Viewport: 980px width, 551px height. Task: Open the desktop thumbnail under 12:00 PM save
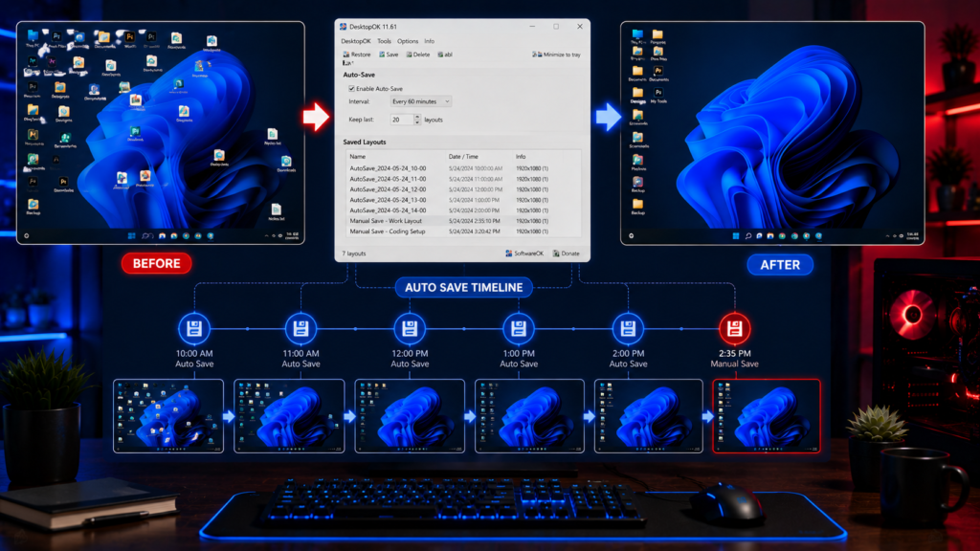click(x=410, y=416)
